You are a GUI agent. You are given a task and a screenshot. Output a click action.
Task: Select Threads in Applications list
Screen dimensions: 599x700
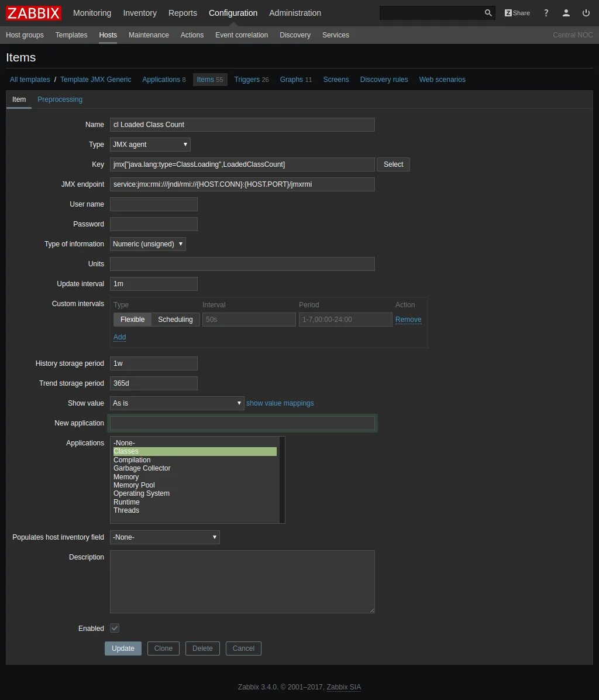coord(195,510)
